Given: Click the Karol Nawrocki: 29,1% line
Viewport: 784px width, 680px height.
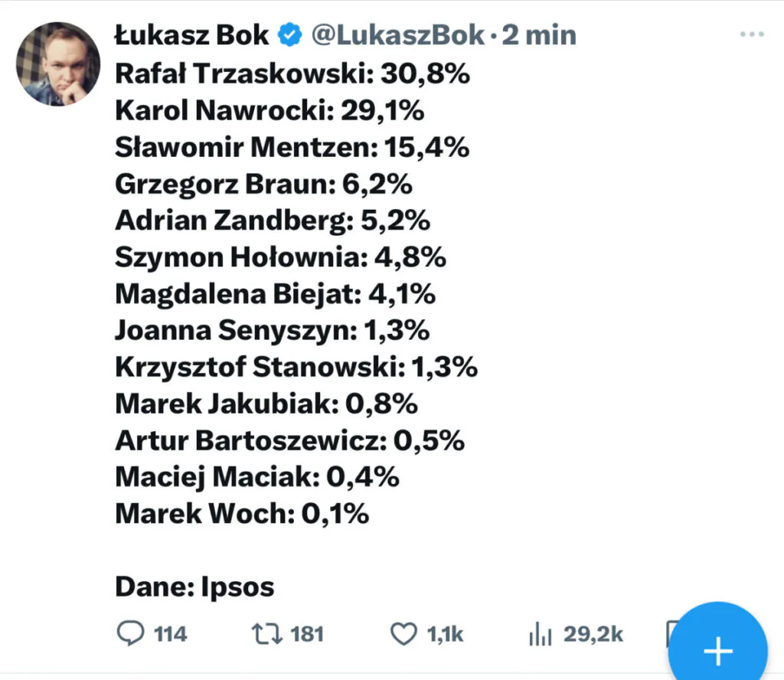Looking at the screenshot, I should (x=269, y=110).
